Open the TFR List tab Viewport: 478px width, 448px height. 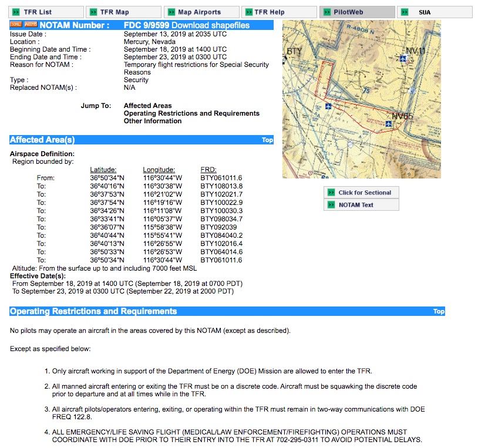(x=38, y=12)
